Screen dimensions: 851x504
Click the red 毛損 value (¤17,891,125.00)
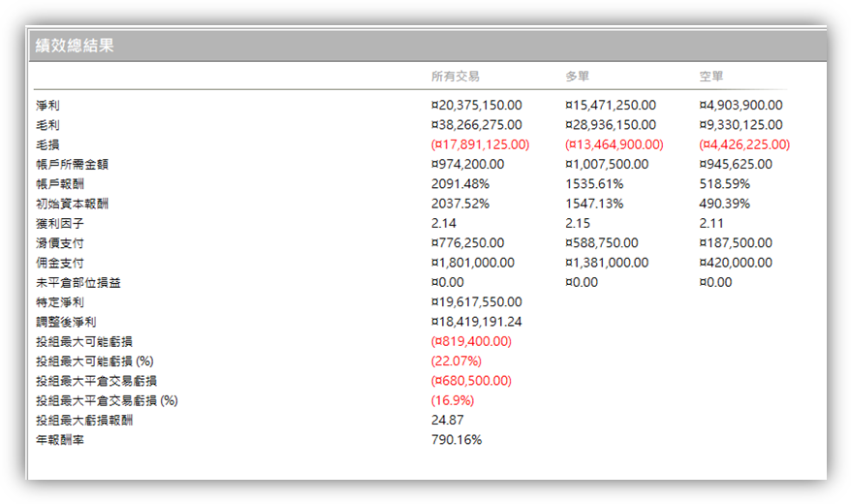pyautogui.click(x=481, y=144)
